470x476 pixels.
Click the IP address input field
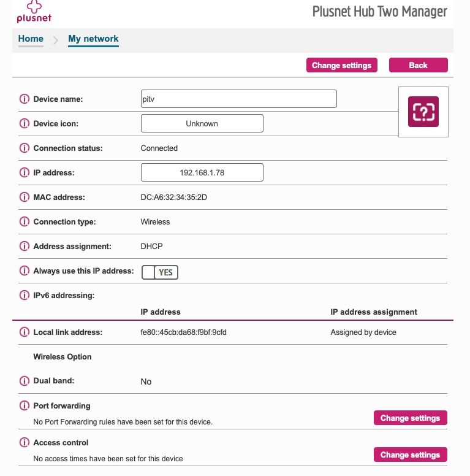point(202,172)
